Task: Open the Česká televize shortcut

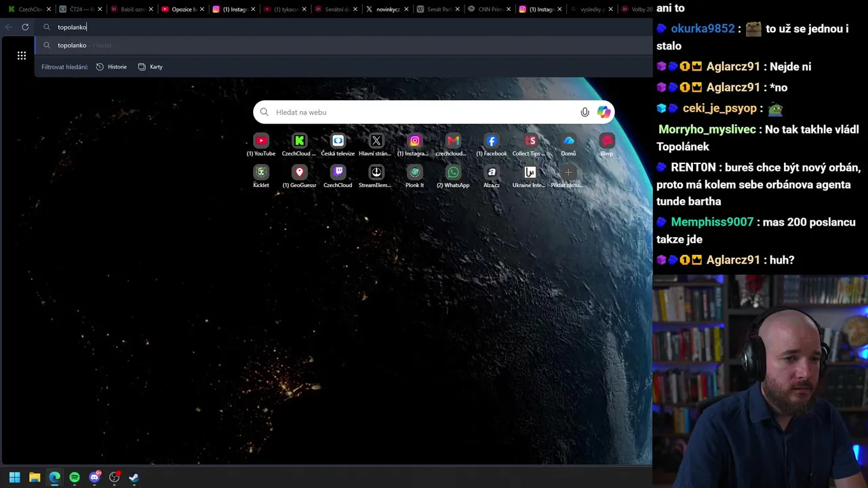Action: pyautogui.click(x=338, y=144)
